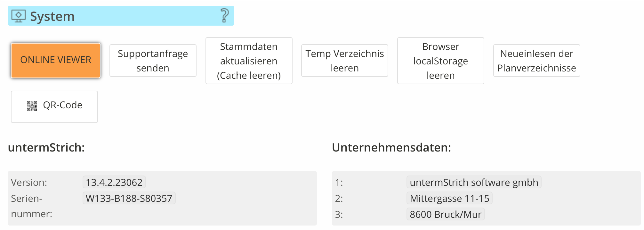Click the Unternehmensdaten: section heading

391,147
